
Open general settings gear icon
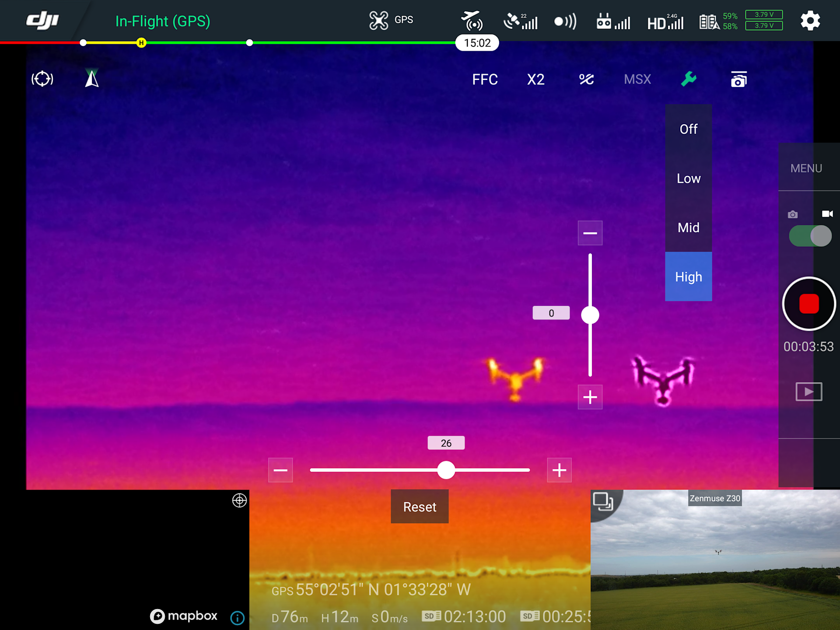point(810,21)
